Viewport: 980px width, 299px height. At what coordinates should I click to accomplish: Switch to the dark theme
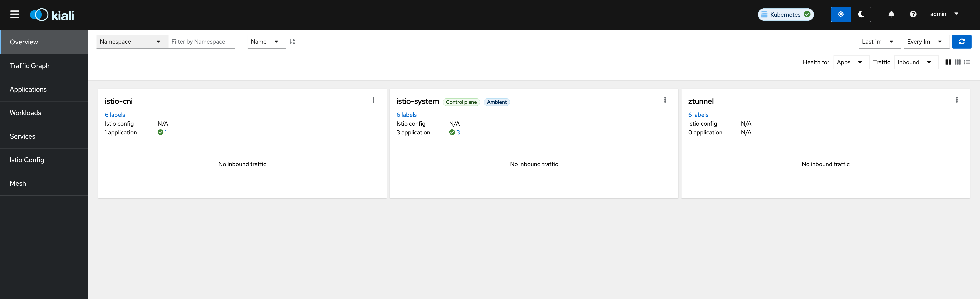tap(861, 15)
